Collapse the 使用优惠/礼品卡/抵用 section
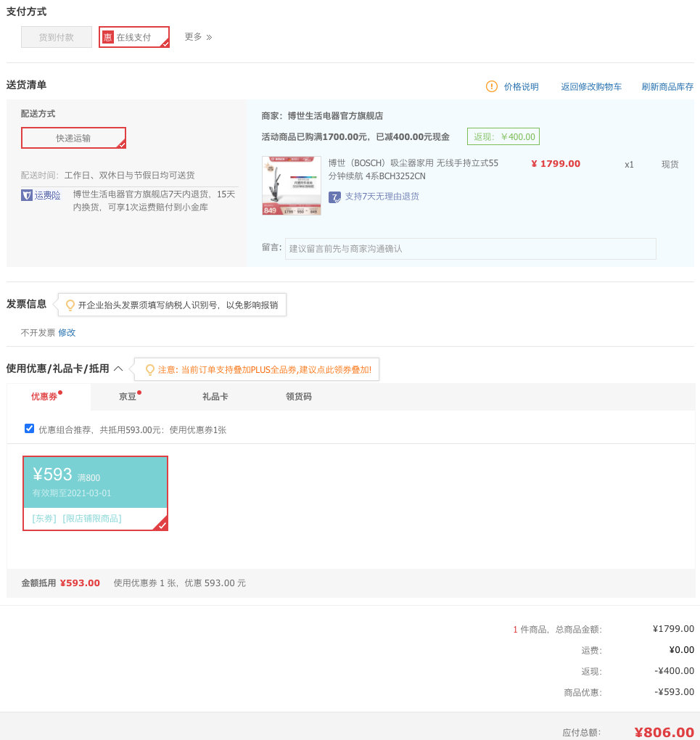The height and width of the screenshot is (740, 700). coord(118,369)
